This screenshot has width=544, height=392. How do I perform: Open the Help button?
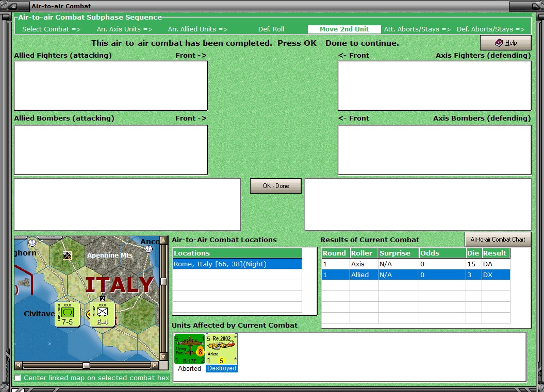505,43
